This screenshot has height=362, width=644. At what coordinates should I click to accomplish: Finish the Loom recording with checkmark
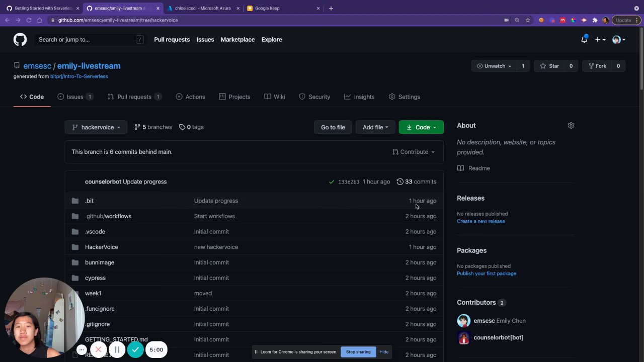[x=135, y=350]
